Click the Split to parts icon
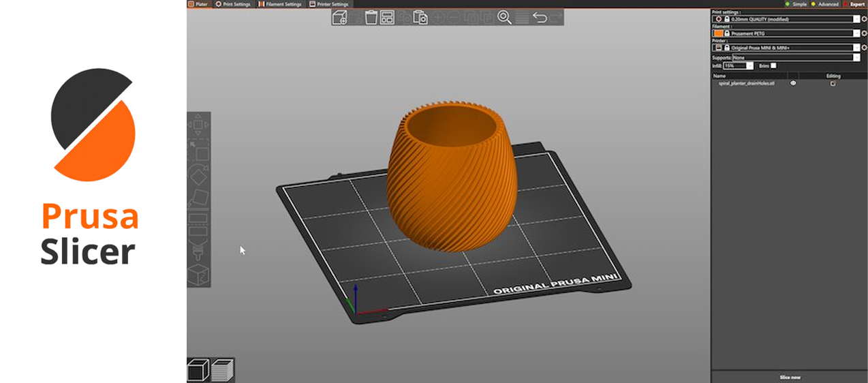The width and height of the screenshot is (868, 383). coord(486,17)
